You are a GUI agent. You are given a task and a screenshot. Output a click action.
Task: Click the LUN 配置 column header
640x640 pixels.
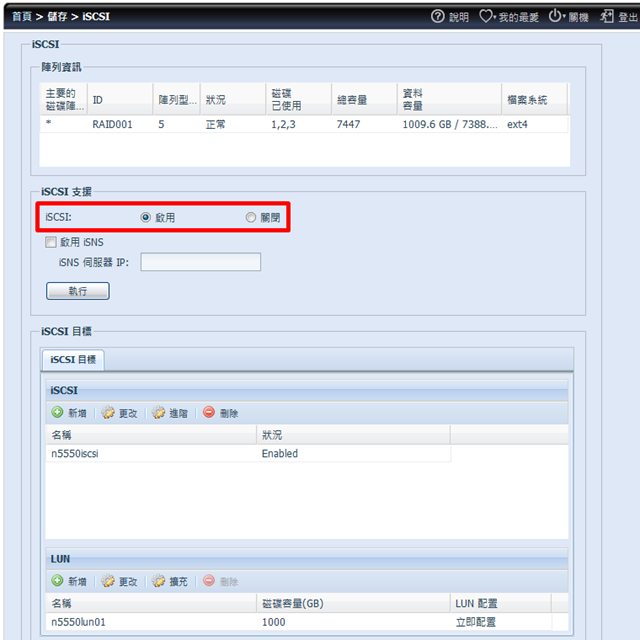tap(501, 603)
